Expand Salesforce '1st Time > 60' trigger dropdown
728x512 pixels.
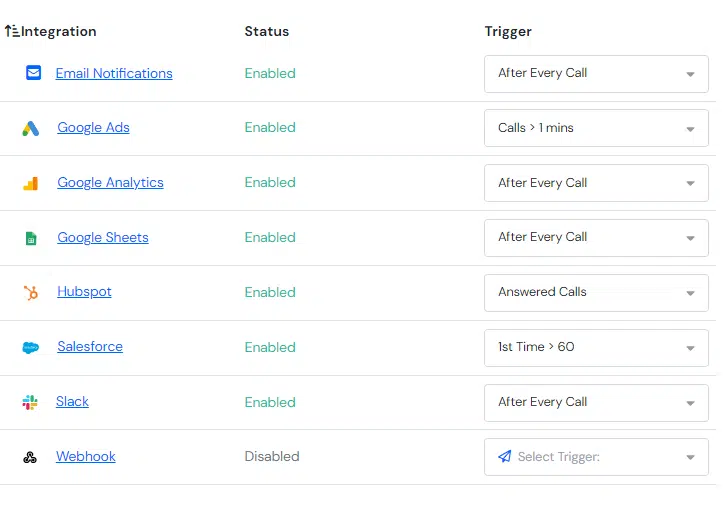(x=596, y=348)
